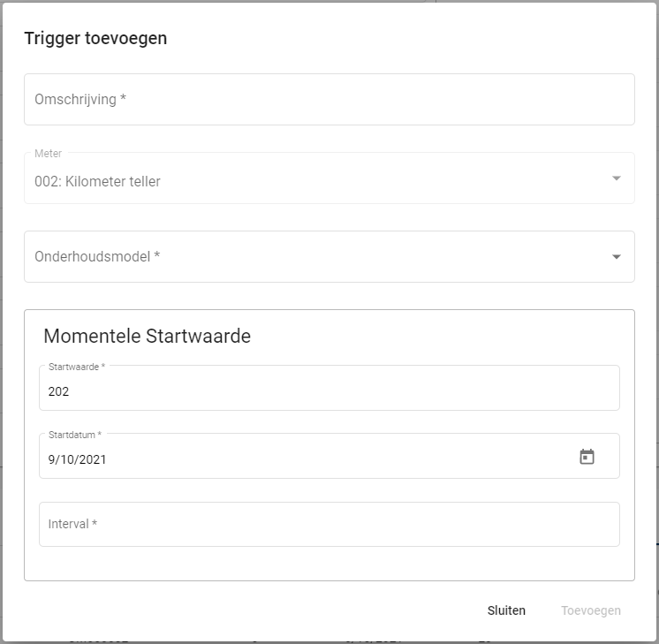Screen dimensions: 659x644
Task: Click the '9/10/2021' date text
Action: (x=78, y=459)
